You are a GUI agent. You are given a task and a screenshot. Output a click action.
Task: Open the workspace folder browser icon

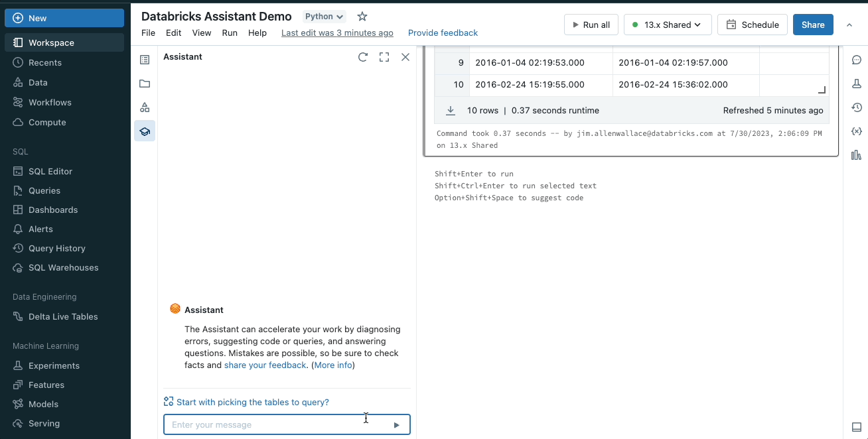tap(145, 84)
